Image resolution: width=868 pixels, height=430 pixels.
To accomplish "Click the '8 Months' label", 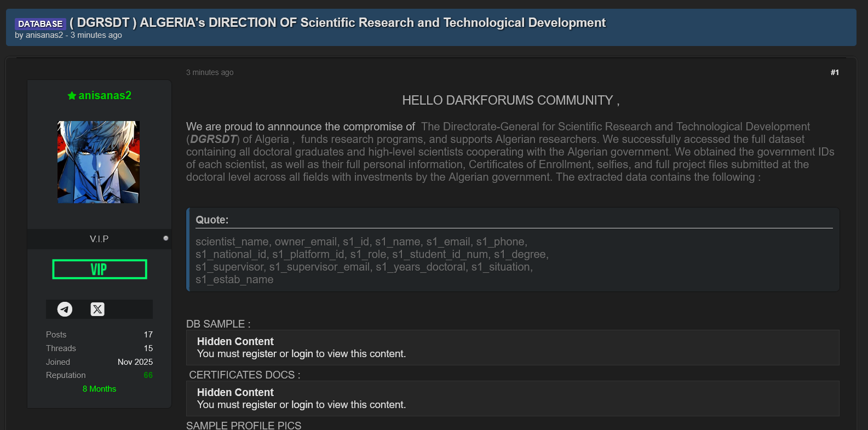I will click(x=99, y=389).
